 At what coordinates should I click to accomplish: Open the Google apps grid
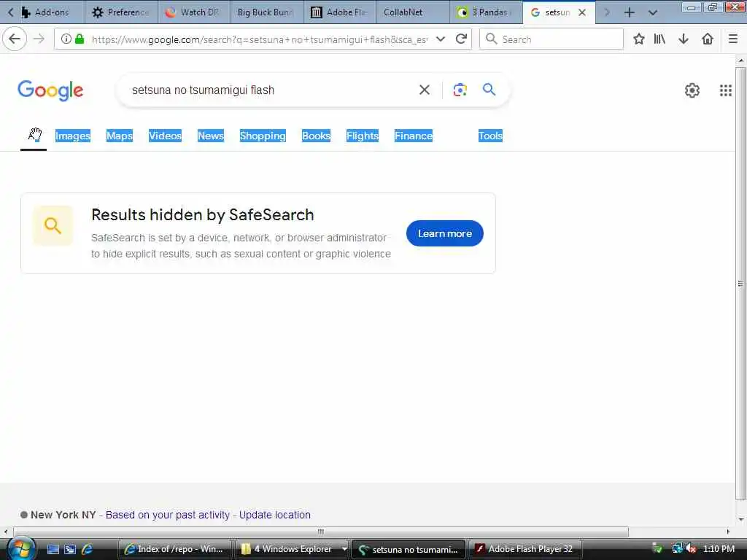(726, 90)
